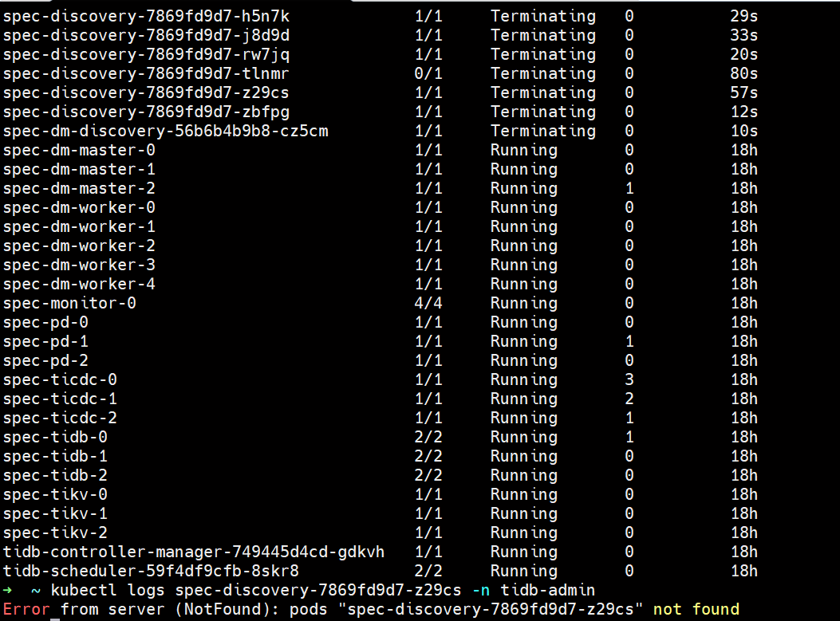Viewport: 840px width, 621px height.
Task: Click spec-dm-worker-1 pod name
Action: [79, 227]
